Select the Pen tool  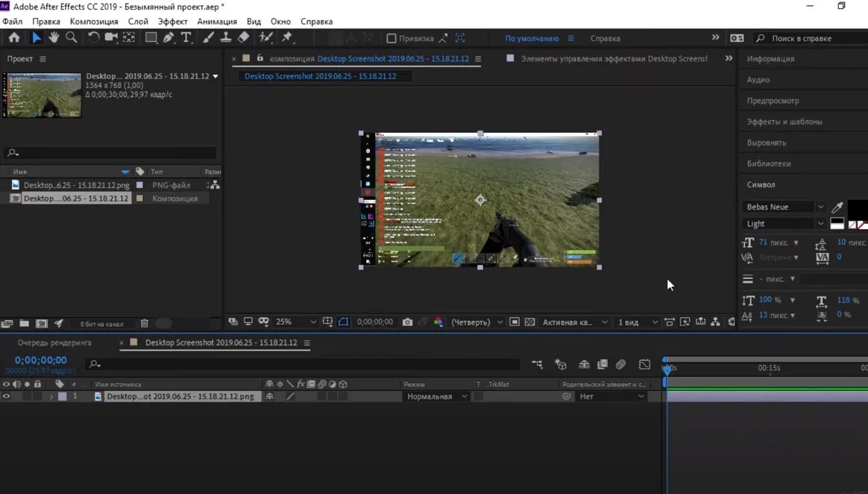[169, 37]
